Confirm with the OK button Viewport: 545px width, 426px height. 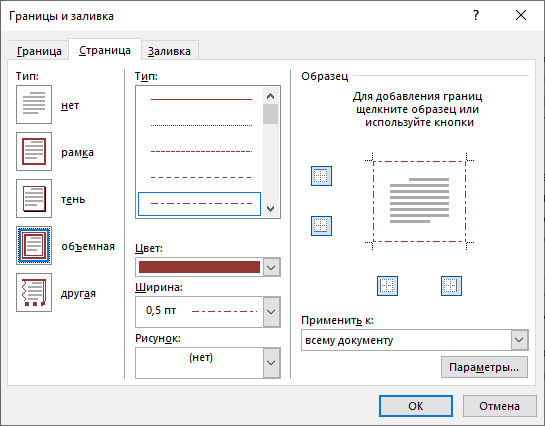pyautogui.click(x=416, y=406)
